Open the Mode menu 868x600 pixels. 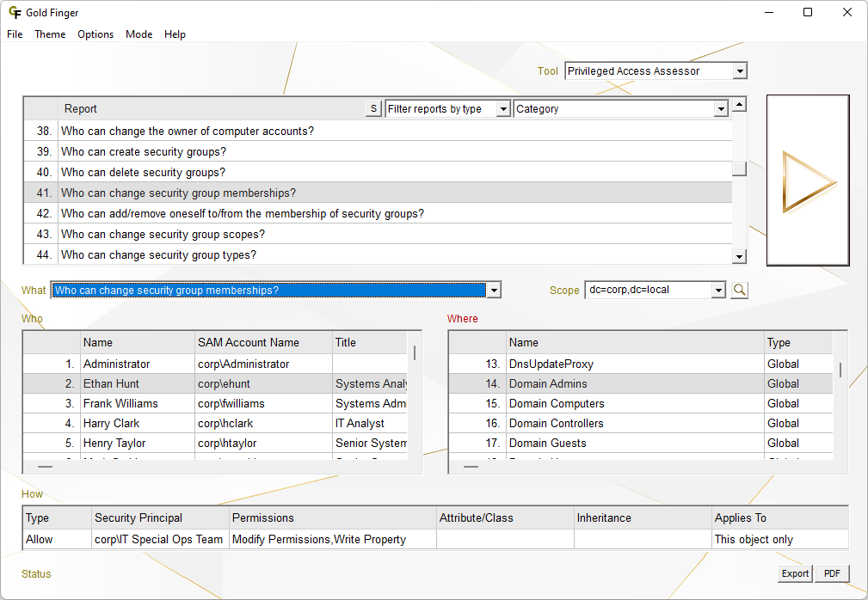tap(139, 34)
